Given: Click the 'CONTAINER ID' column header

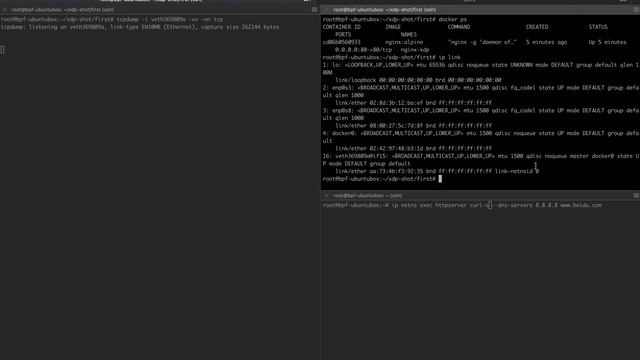Looking at the screenshot, I should pyautogui.click(x=342, y=27).
